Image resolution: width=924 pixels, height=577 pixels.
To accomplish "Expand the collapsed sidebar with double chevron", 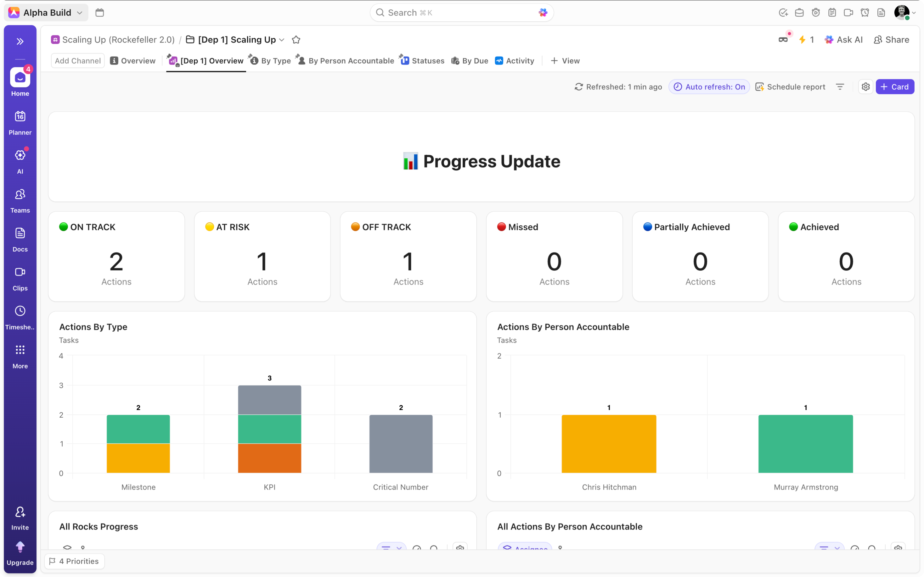I will point(20,41).
